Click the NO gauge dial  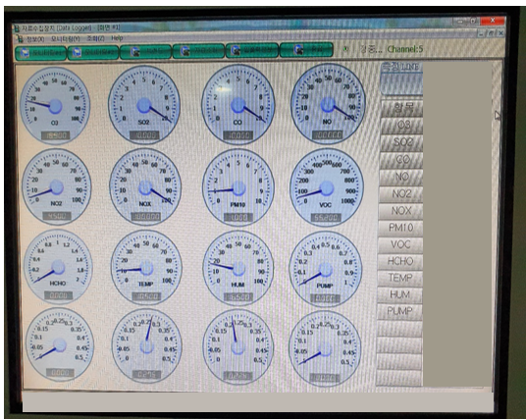coord(328,104)
